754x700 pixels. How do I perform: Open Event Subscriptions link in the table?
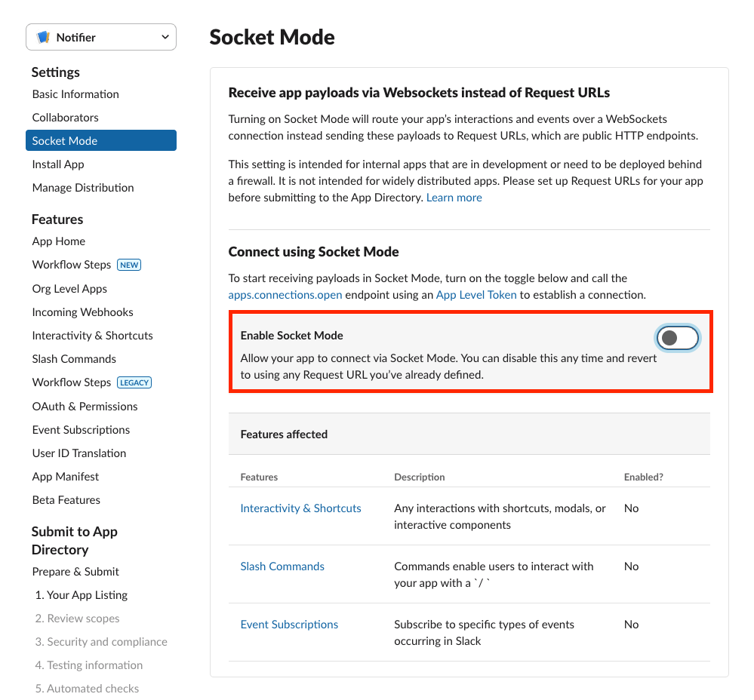tap(289, 625)
